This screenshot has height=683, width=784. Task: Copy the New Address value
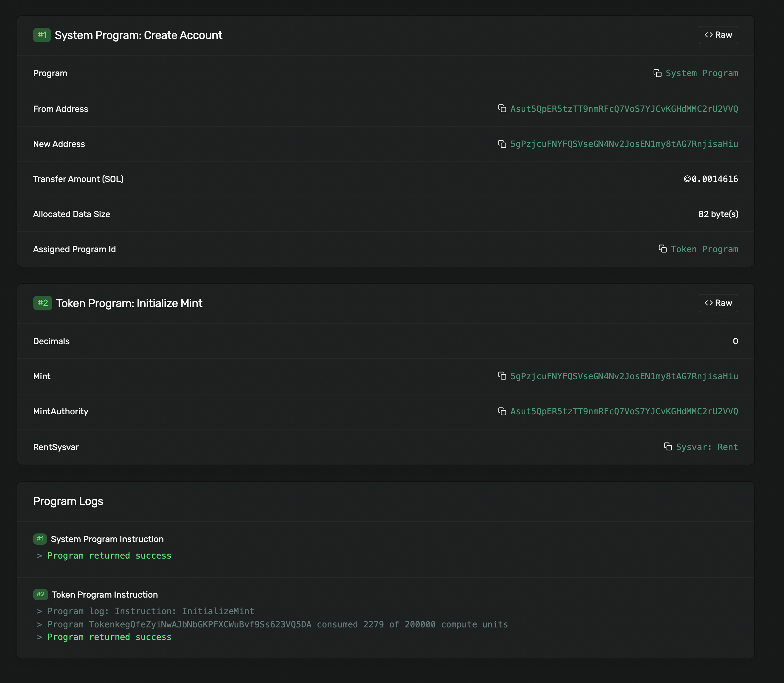[x=502, y=144]
